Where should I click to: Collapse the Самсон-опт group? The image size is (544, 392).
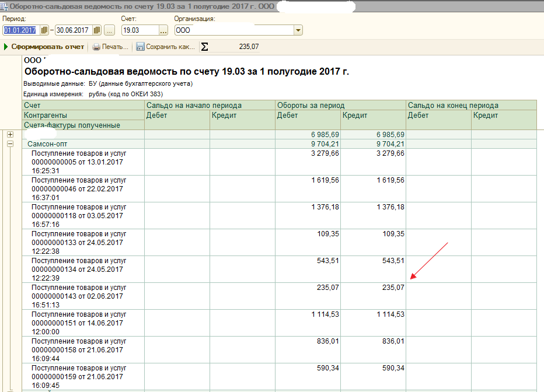click(10, 143)
